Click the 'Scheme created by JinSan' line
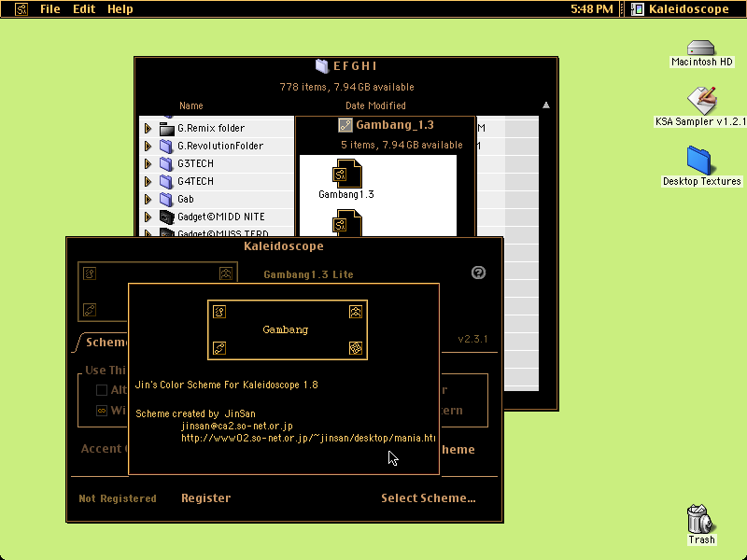 click(195, 413)
